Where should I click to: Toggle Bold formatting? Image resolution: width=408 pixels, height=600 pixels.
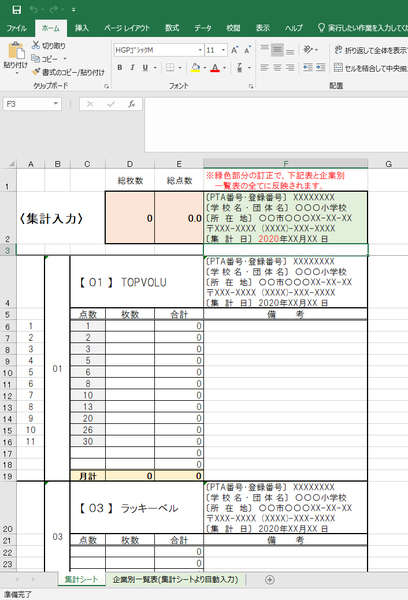(120, 68)
